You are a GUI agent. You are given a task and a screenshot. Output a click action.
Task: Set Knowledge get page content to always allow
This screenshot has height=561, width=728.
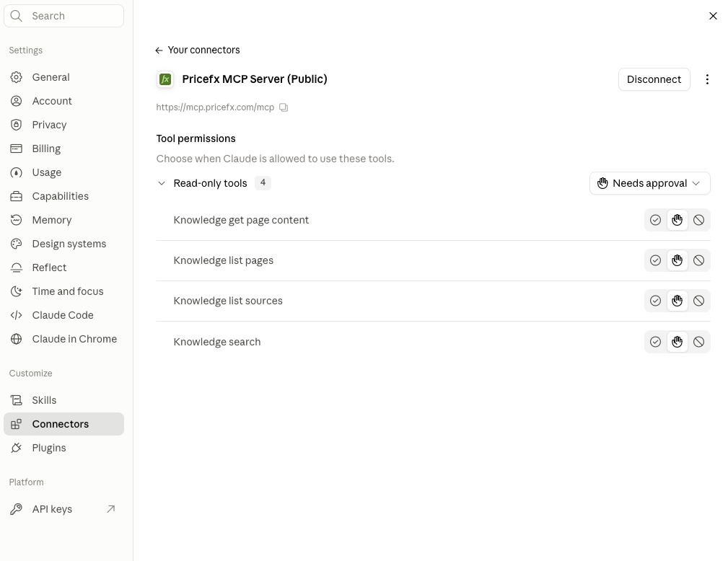655,220
